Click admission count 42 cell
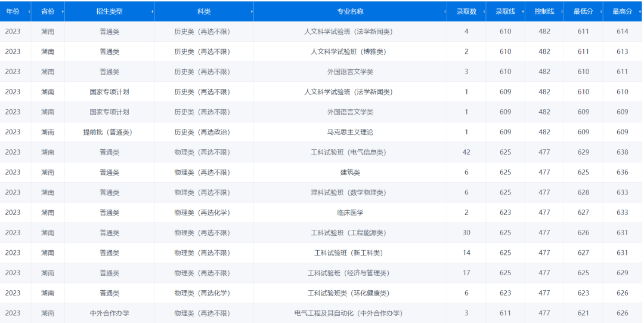The image size is (644, 323). coord(466,152)
